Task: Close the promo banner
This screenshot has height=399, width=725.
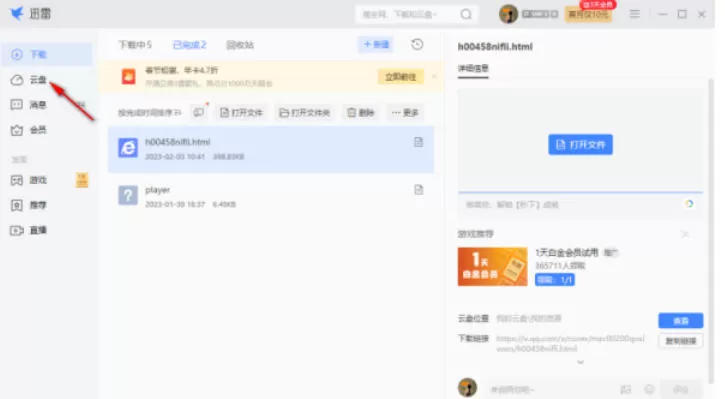Action: coord(434,76)
